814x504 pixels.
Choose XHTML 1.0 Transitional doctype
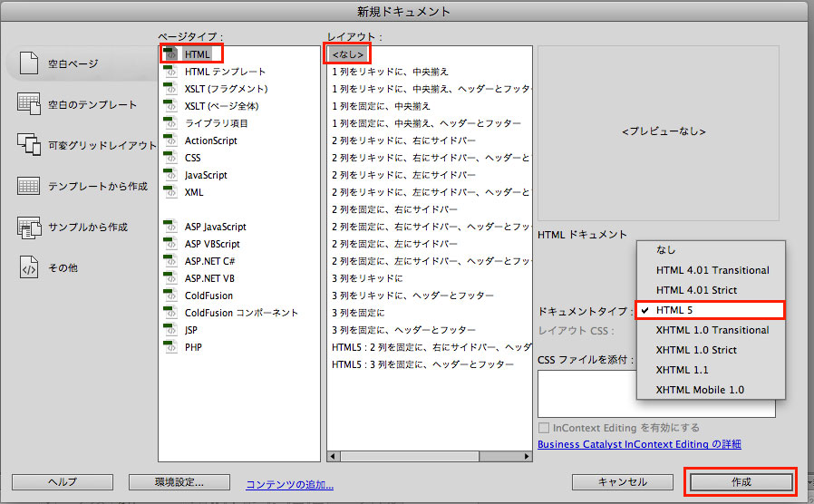pos(711,330)
